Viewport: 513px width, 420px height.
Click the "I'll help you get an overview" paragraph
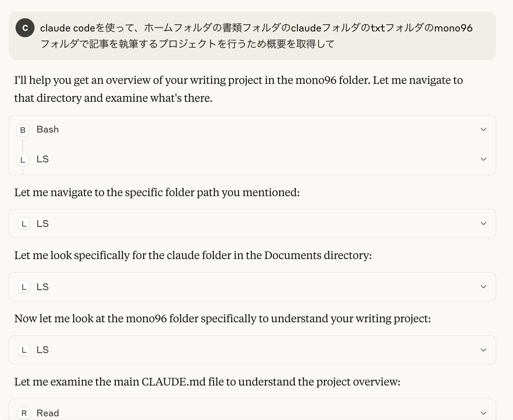(x=239, y=89)
